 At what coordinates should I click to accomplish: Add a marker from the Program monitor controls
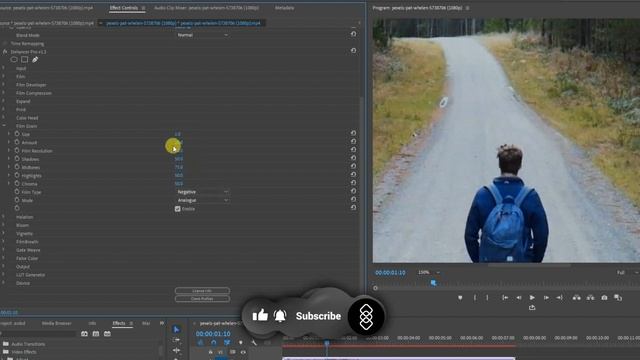point(460,298)
